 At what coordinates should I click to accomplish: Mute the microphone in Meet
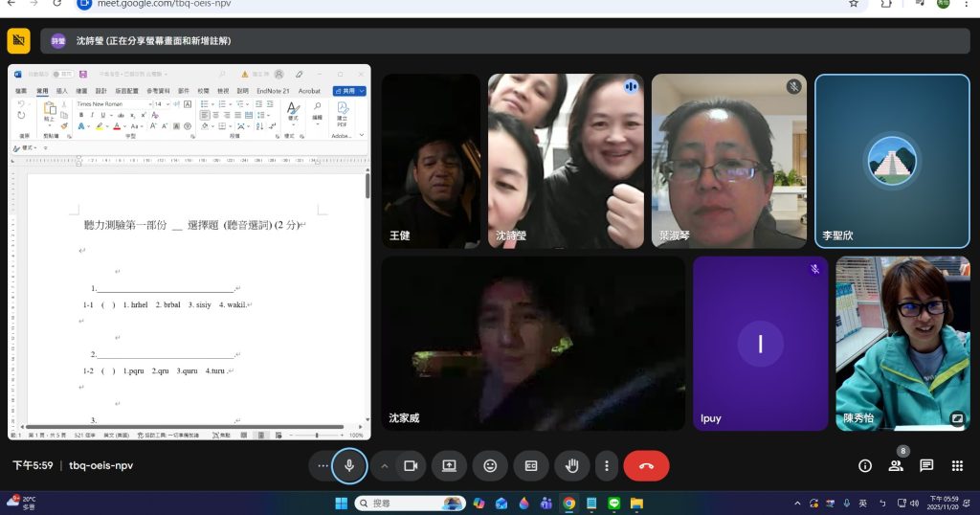[x=349, y=466]
